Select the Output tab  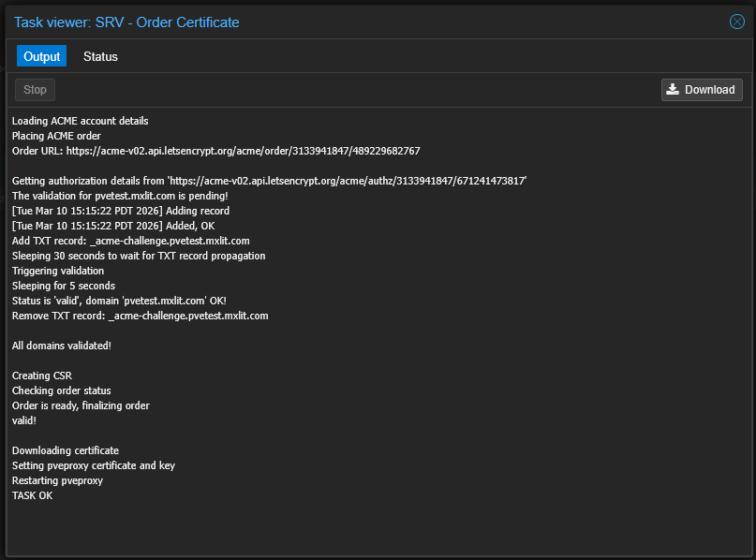(x=41, y=56)
